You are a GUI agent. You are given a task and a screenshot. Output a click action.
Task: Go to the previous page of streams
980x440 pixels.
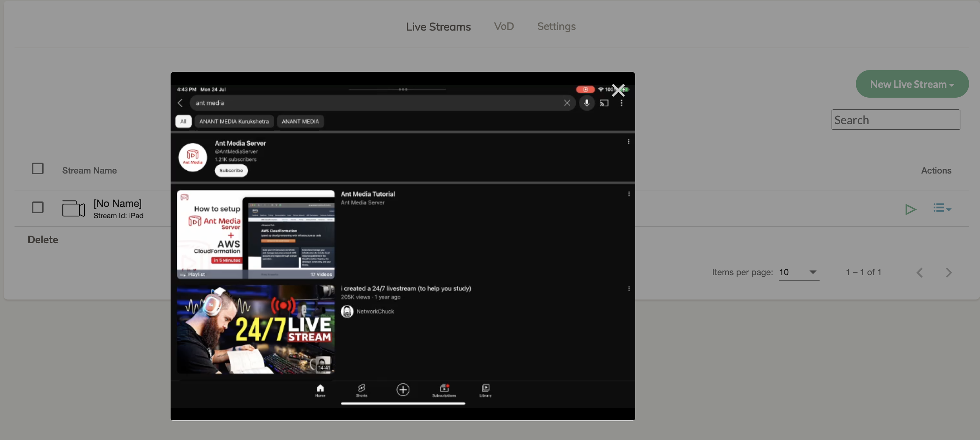919,273
